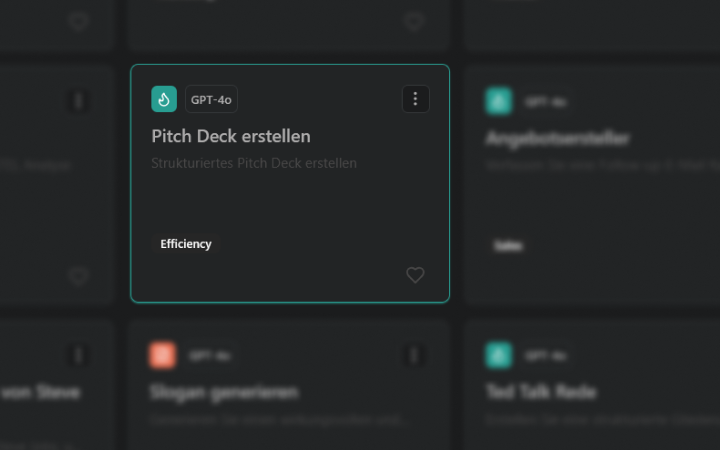Favorite the Pitch Deck erstellen card with heart

click(415, 275)
